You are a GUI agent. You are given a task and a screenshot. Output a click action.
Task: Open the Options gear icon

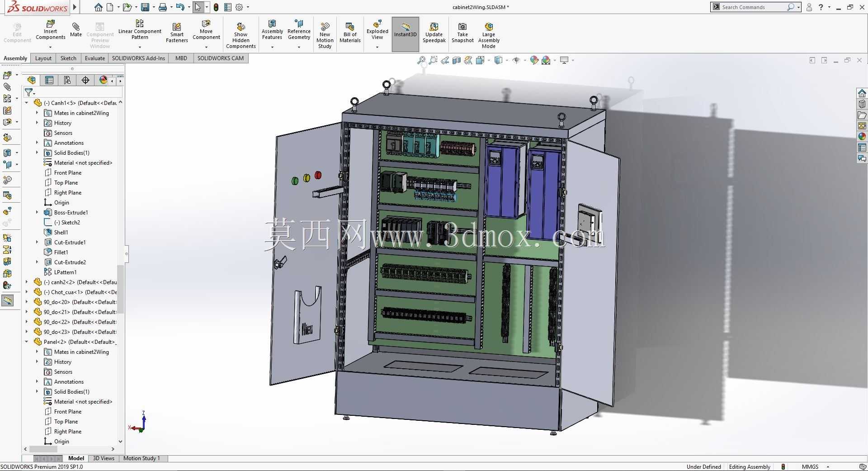[239, 7]
